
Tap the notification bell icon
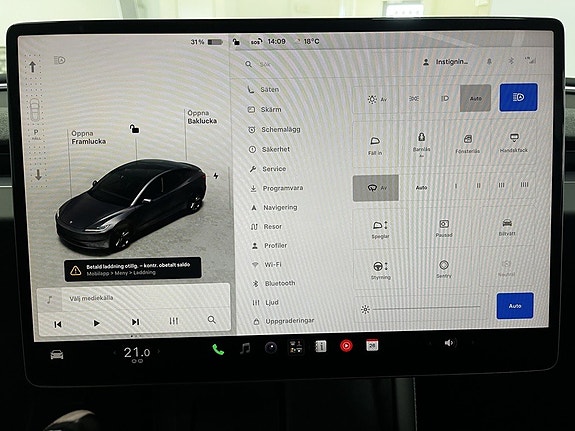tap(489, 62)
